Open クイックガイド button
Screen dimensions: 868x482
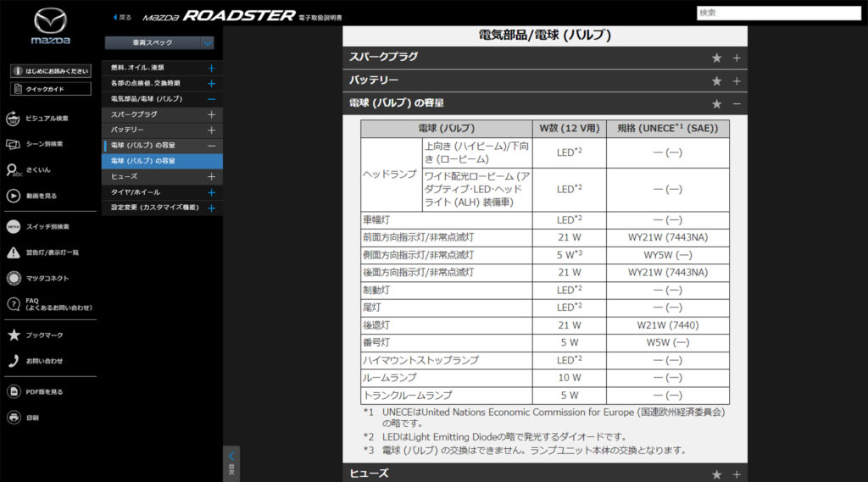[50, 89]
